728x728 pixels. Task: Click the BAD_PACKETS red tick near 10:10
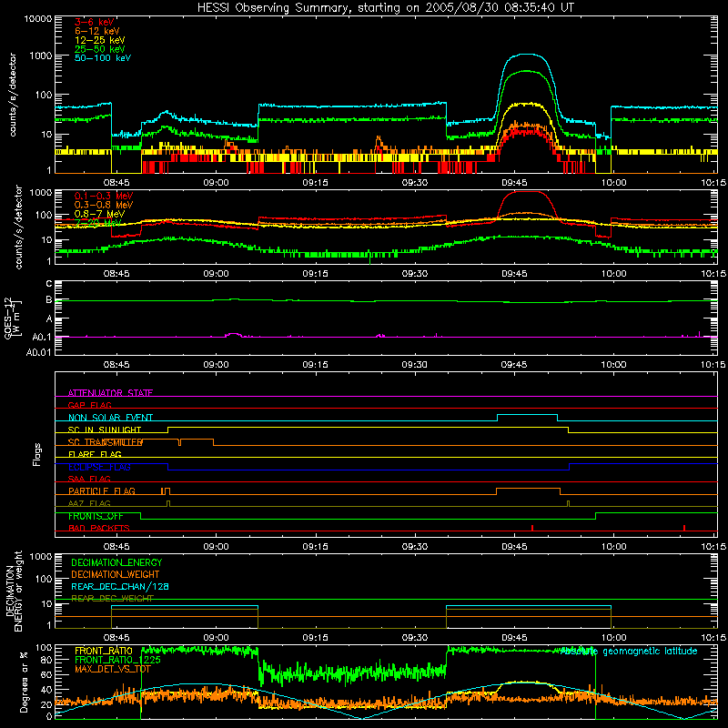click(684, 528)
